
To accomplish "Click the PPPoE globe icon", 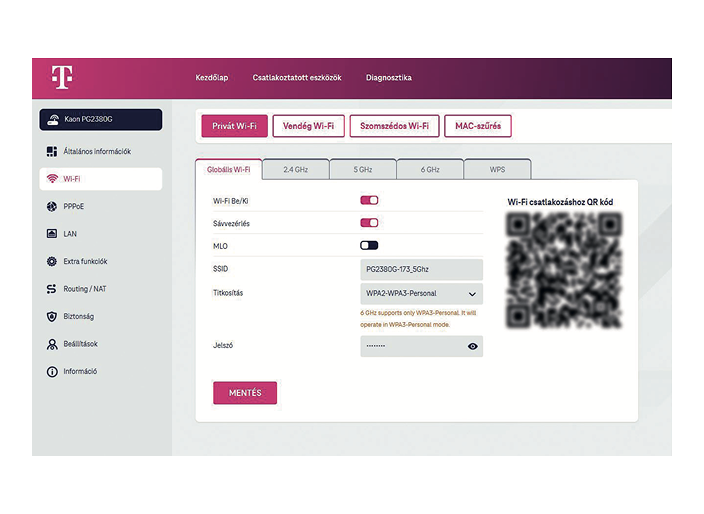I will [x=52, y=207].
